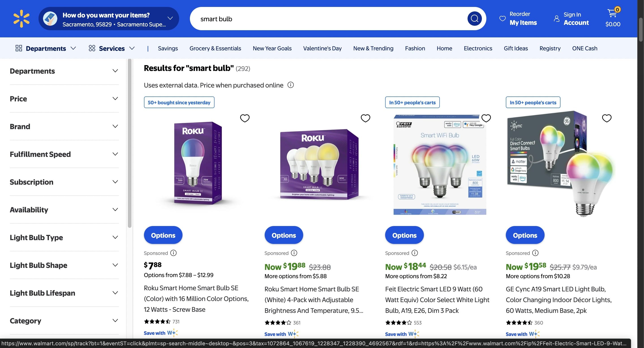Open ONE Cash nav item

(584, 48)
